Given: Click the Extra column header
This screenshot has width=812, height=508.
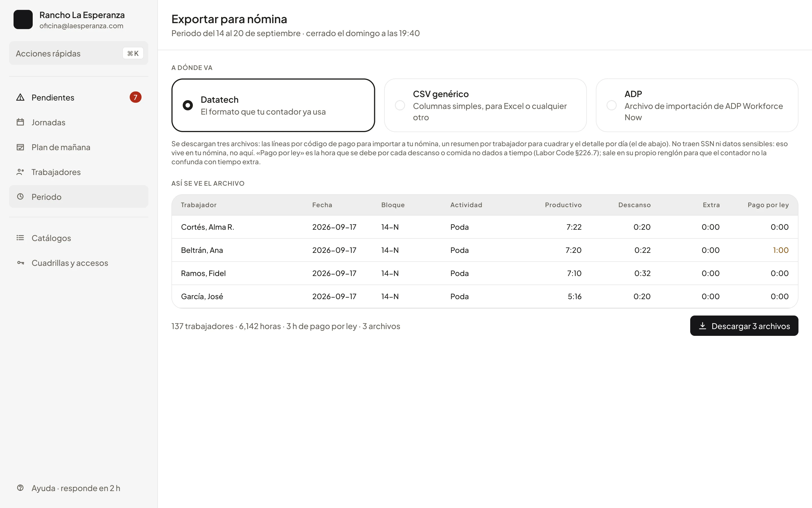Looking at the screenshot, I should coord(711,205).
